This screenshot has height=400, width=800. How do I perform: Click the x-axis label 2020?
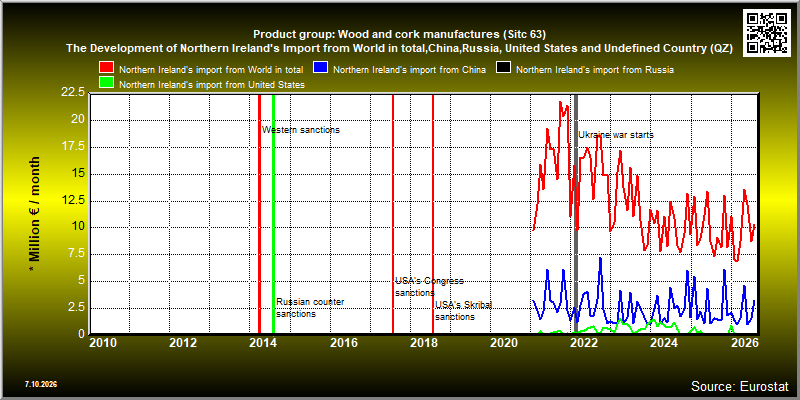click(504, 343)
